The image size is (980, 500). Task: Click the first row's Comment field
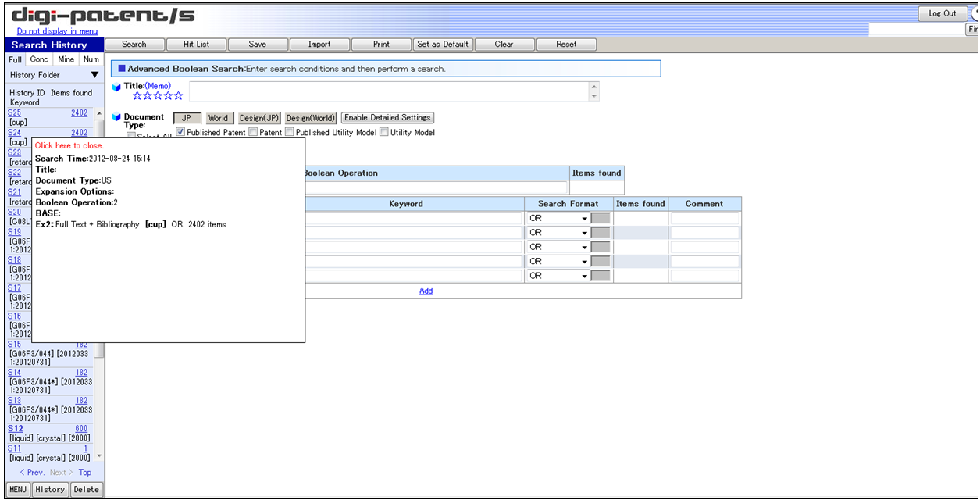point(704,219)
